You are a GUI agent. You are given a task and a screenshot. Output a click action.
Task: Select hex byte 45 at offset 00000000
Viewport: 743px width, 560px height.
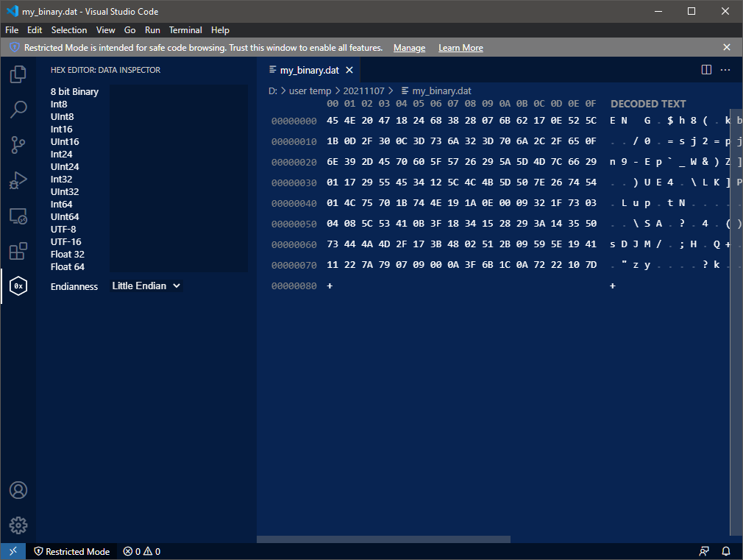[333, 121]
